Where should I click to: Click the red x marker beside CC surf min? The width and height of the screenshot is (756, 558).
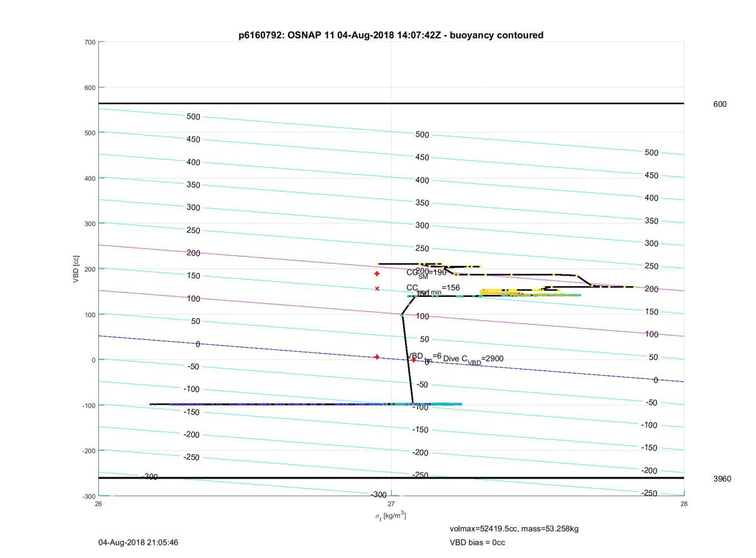pos(377,289)
